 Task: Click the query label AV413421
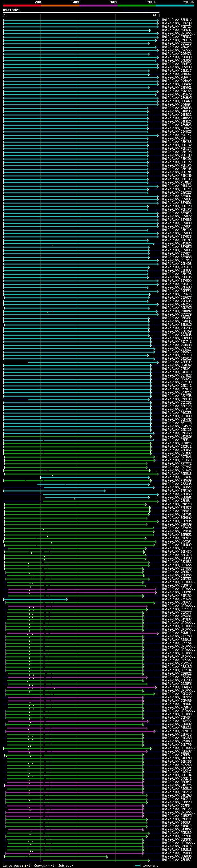click(11, 10)
